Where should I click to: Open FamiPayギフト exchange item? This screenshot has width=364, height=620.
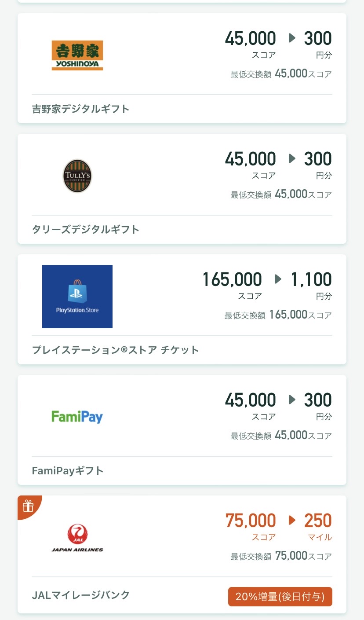click(x=68, y=470)
